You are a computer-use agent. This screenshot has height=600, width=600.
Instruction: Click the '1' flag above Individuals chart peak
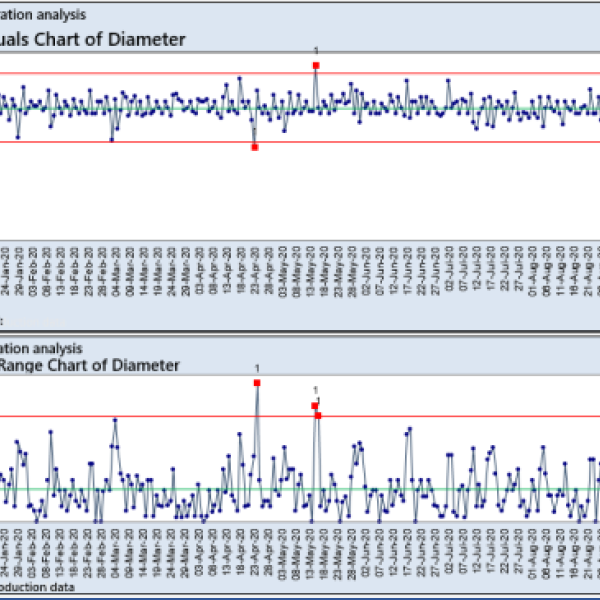tap(316, 50)
